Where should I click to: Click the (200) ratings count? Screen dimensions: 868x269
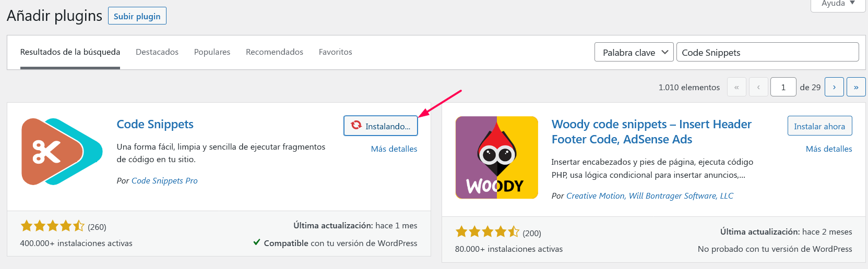[532, 233]
